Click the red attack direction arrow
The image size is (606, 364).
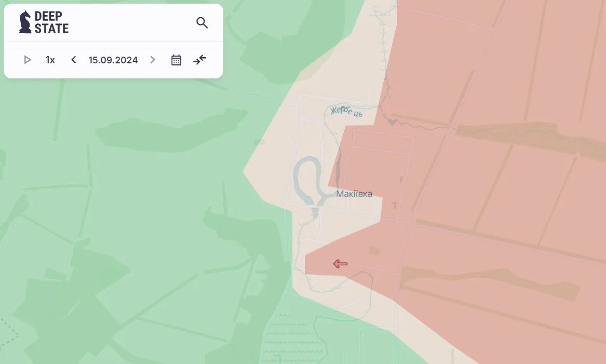click(340, 264)
